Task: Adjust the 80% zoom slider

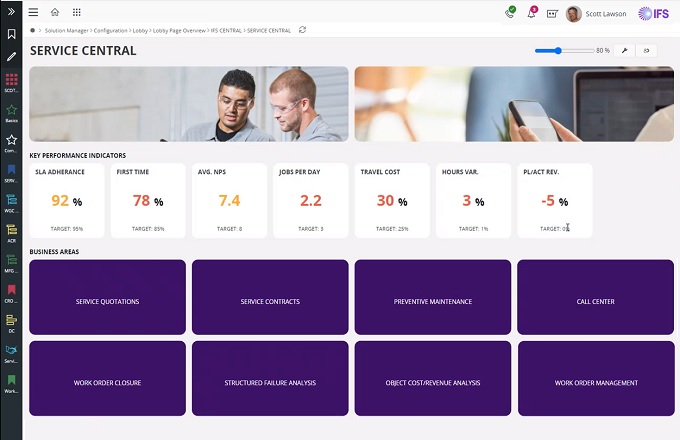Action: (x=564, y=51)
